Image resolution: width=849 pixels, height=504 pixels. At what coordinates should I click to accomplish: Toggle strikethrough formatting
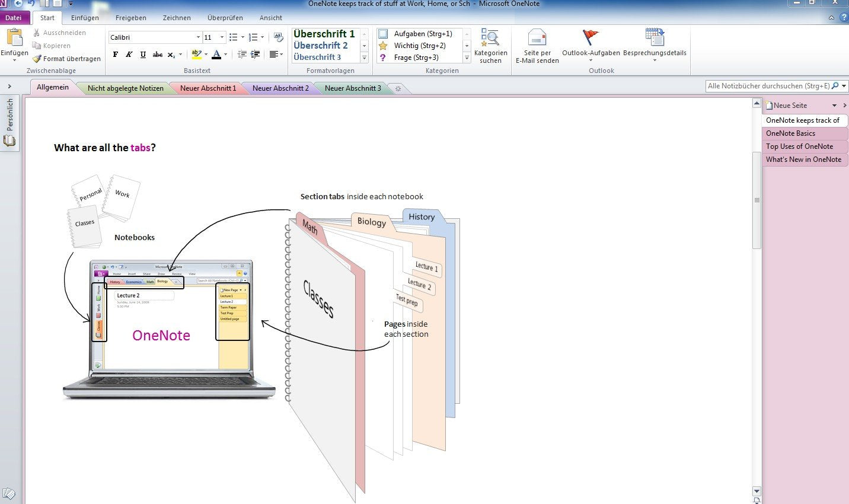[157, 55]
